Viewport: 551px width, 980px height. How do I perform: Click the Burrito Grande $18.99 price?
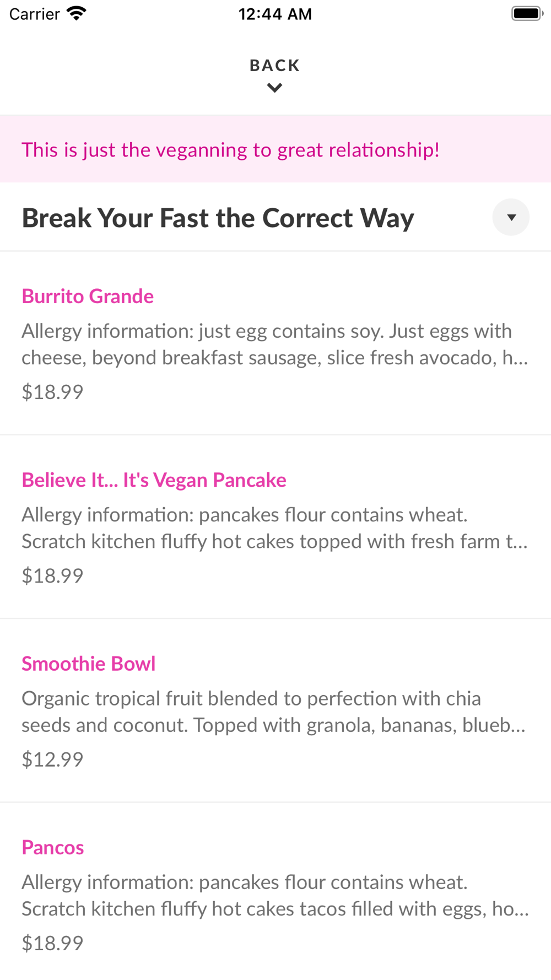(x=52, y=392)
